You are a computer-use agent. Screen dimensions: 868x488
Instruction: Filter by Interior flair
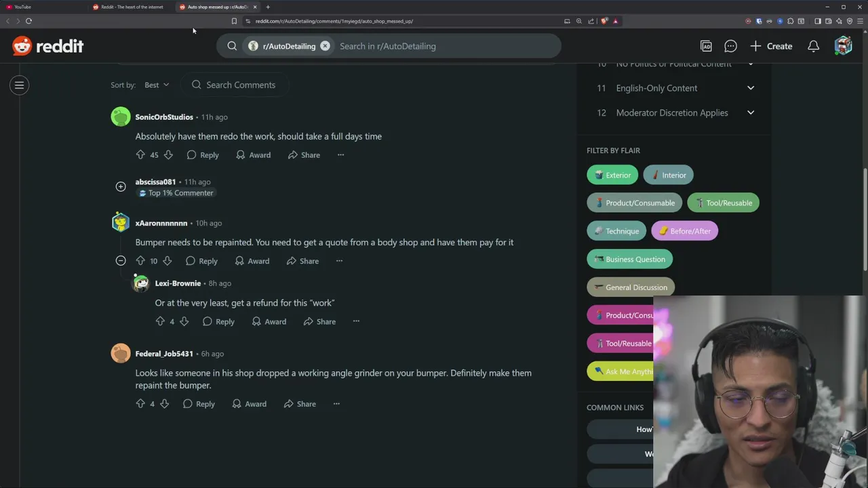668,175
